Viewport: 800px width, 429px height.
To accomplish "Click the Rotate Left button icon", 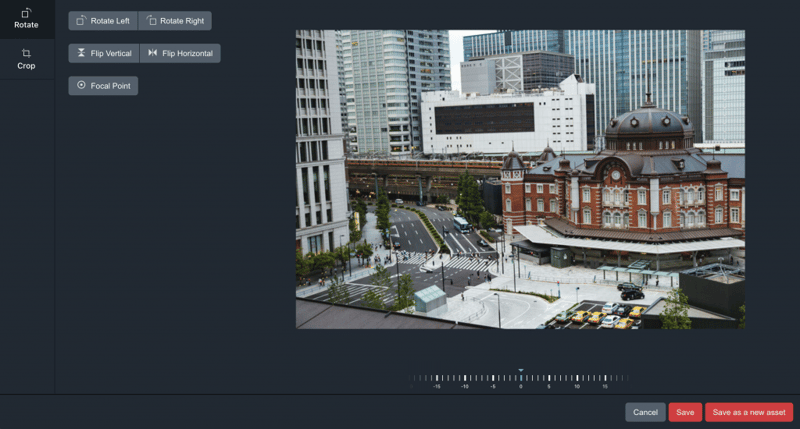I will pyautogui.click(x=81, y=20).
